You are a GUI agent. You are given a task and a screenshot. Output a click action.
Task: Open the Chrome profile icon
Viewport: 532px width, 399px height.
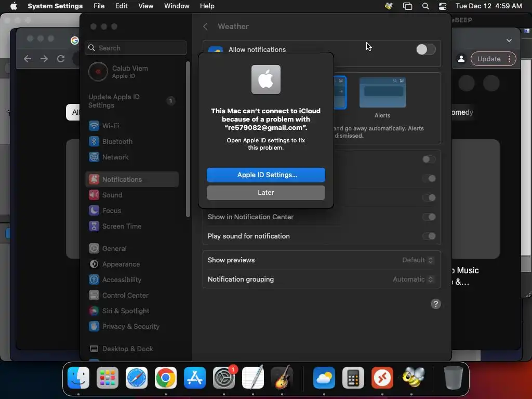click(461, 59)
